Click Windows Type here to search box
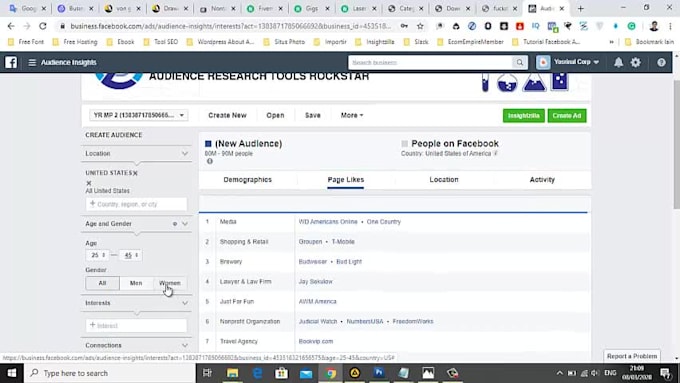680x383 pixels. [x=110, y=373]
